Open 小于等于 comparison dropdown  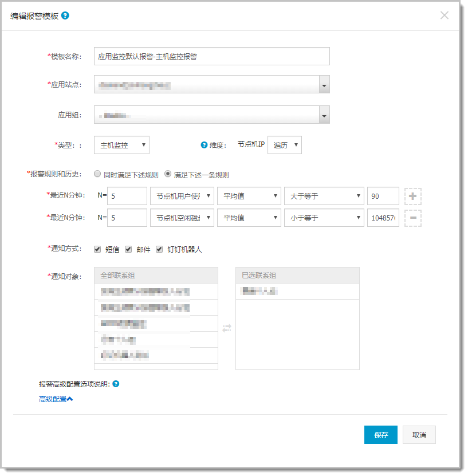[x=324, y=218]
